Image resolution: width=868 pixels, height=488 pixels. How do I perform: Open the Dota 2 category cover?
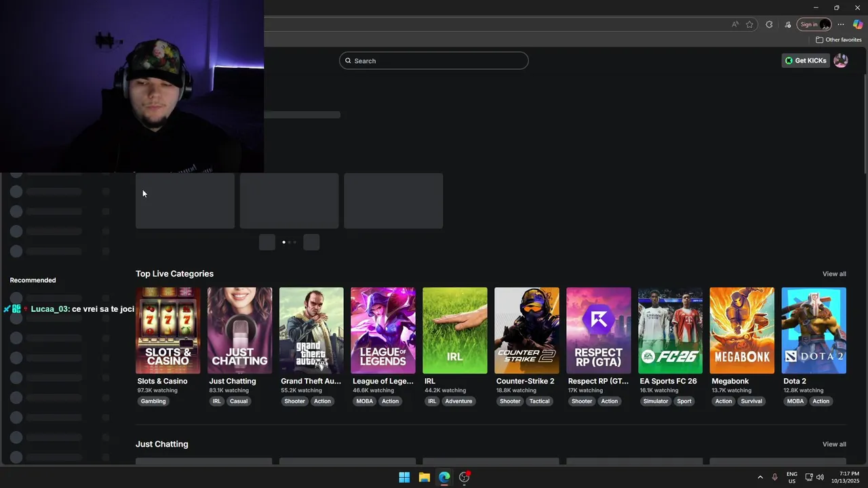click(814, 330)
